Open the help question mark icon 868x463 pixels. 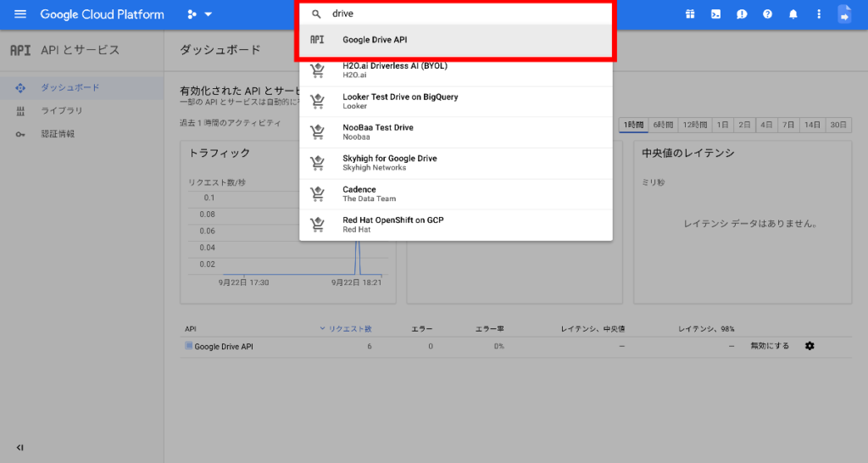(767, 14)
